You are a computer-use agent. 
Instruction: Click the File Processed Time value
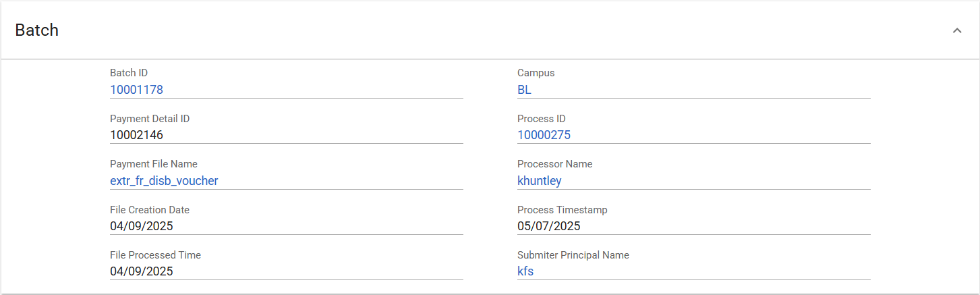[142, 272]
